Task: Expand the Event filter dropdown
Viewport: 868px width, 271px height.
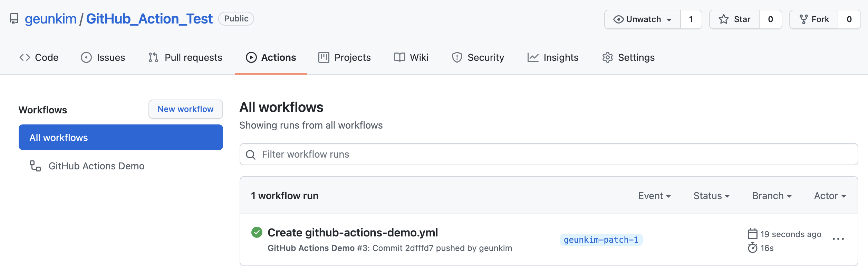Action: pyautogui.click(x=655, y=196)
